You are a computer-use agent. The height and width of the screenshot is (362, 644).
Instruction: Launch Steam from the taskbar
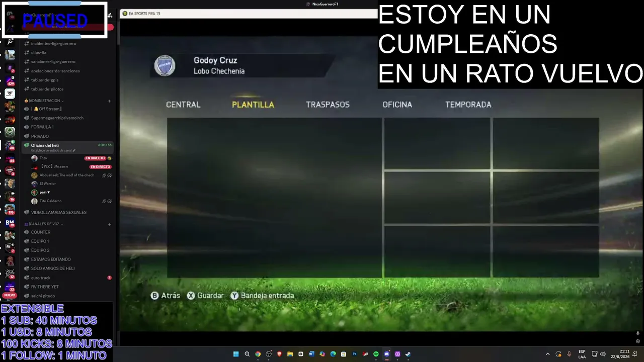408,354
